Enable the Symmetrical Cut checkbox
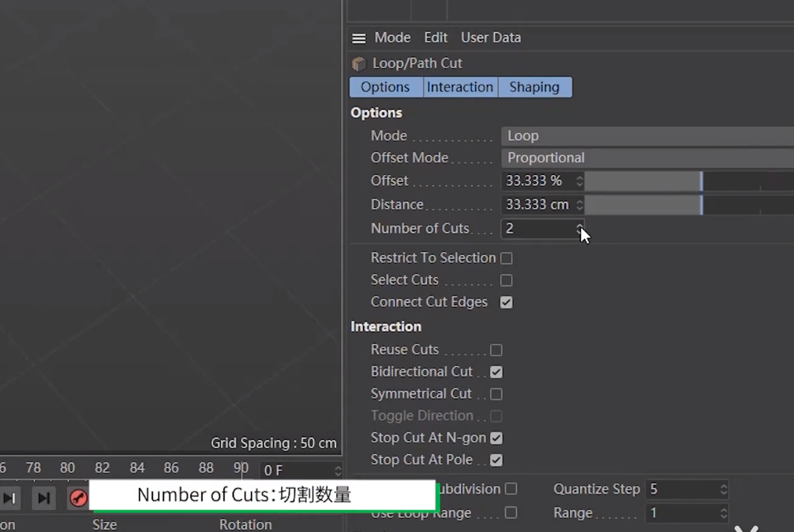Viewport: 794px width, 532px height. click(x=496, y=394)
